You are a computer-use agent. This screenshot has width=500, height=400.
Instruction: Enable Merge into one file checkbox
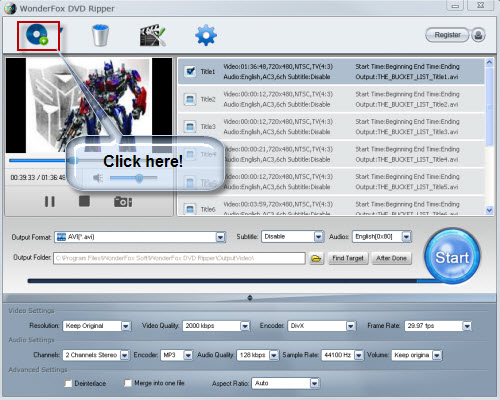[128, 383]
